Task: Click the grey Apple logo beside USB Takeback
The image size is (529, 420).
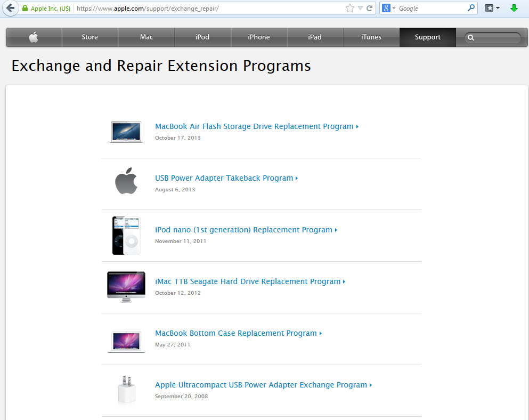Action: 126,181
